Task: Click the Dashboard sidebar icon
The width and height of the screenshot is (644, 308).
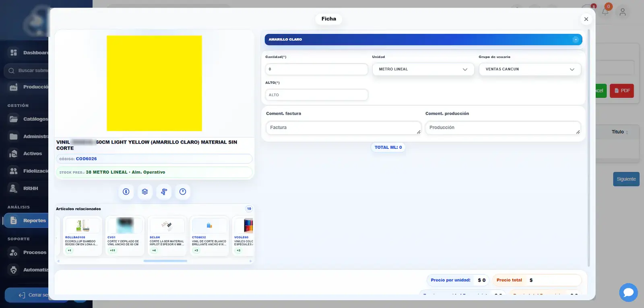Action: (14, 53)
